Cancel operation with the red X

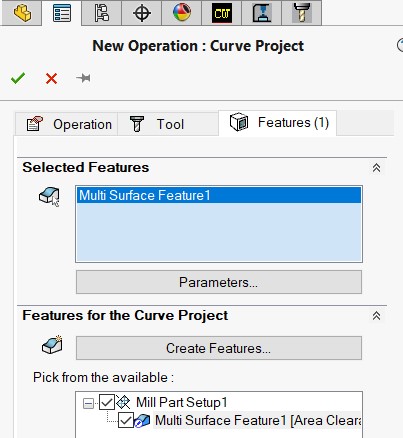click(x=51, y=79)
